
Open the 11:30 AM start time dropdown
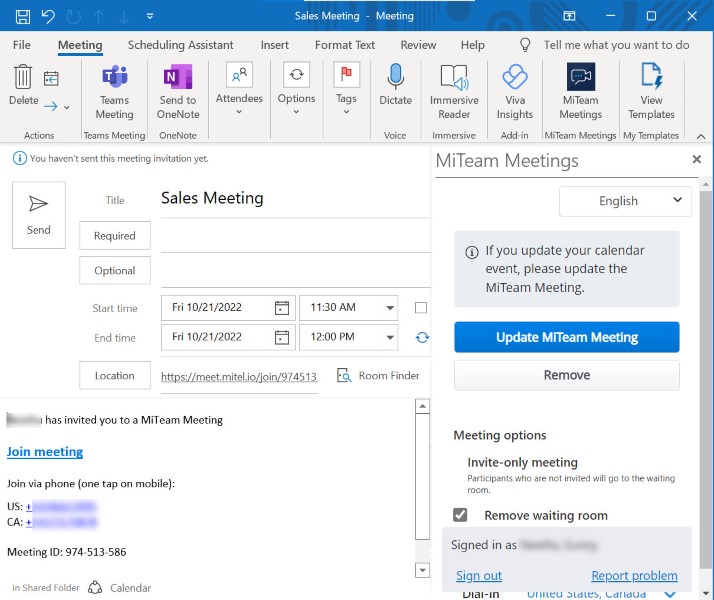[388, 308]
